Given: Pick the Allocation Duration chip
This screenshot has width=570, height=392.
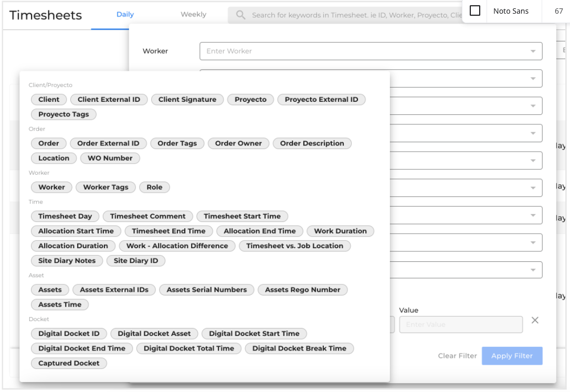Looking at the screenshot, I should (x=73, y=246).
